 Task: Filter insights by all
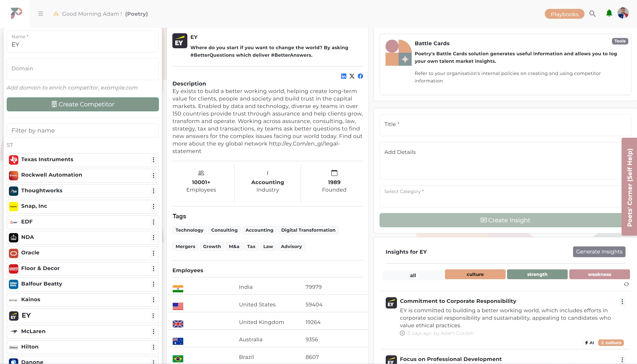coord(413,275)
